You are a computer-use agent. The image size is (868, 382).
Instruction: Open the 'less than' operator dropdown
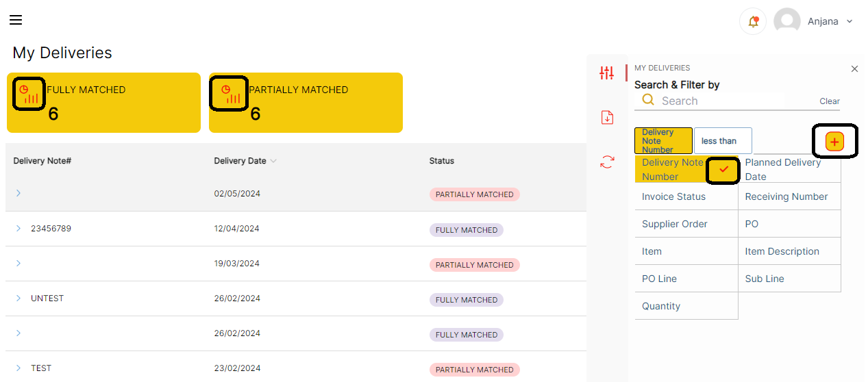(722, 141)
